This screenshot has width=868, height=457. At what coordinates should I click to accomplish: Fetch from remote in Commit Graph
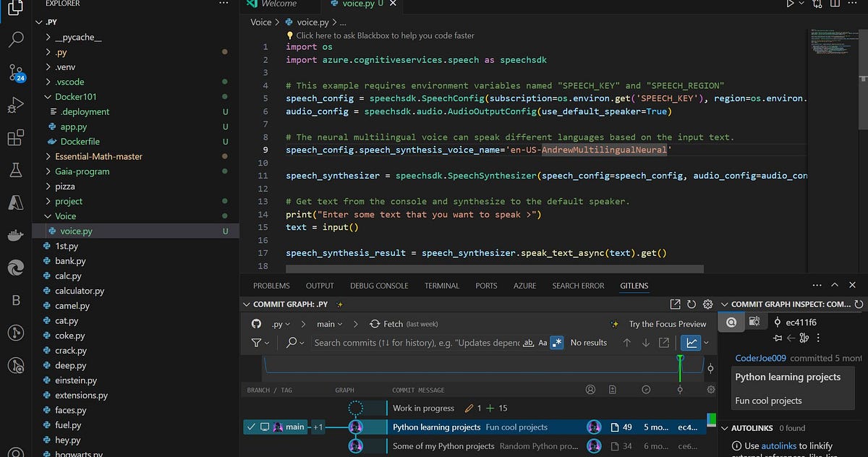click(404, 324)
